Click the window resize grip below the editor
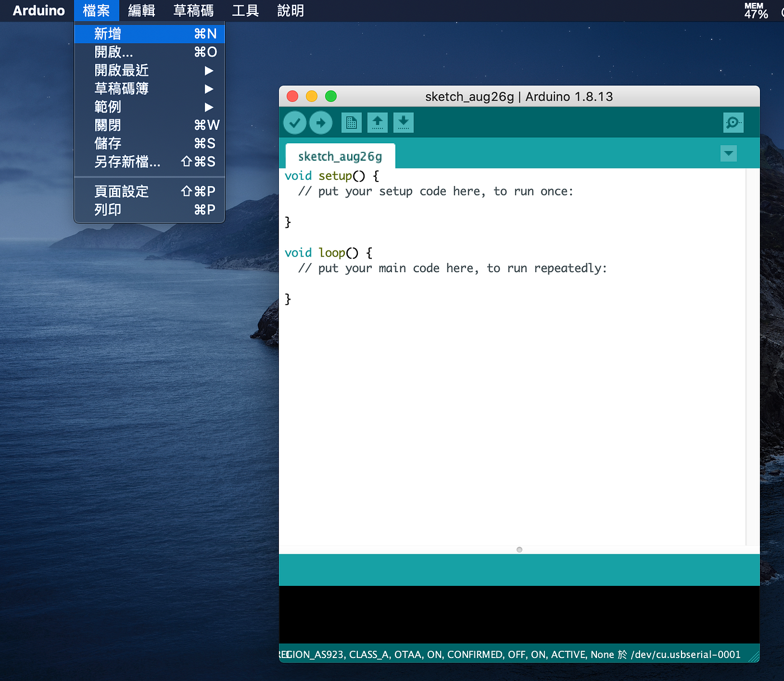784x681 pixels. (519, 549)
